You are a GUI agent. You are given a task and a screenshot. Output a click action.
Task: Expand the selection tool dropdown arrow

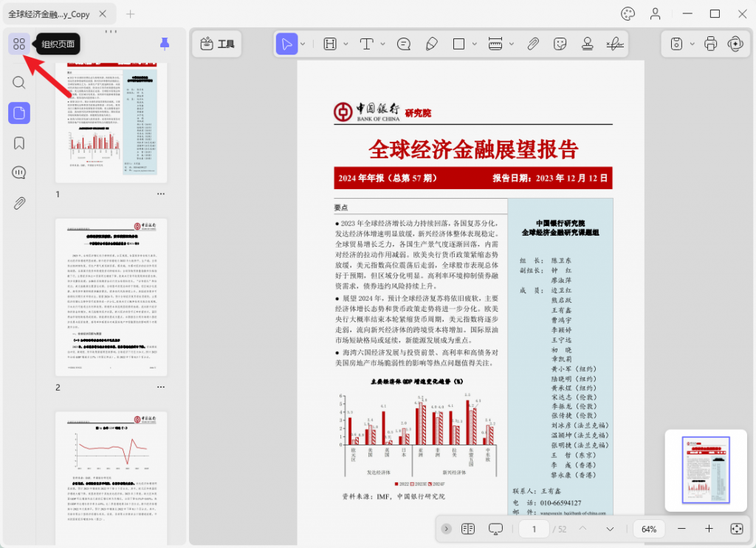click(303, 44)
